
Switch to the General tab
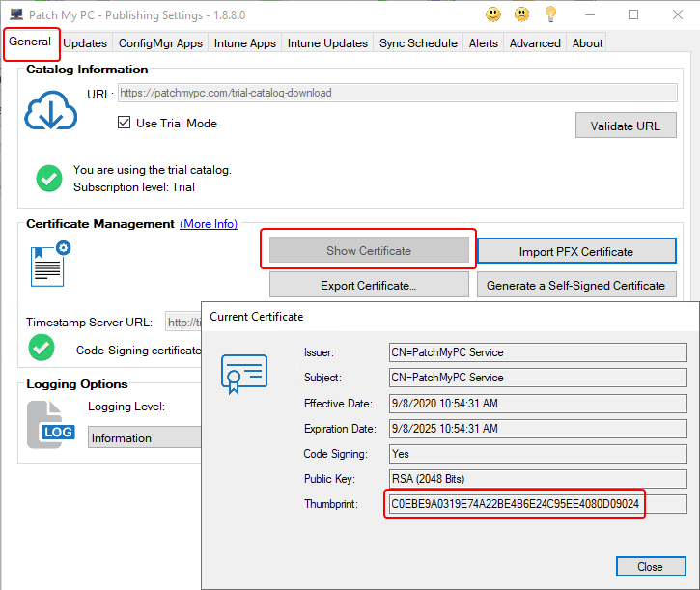[30, 42]
